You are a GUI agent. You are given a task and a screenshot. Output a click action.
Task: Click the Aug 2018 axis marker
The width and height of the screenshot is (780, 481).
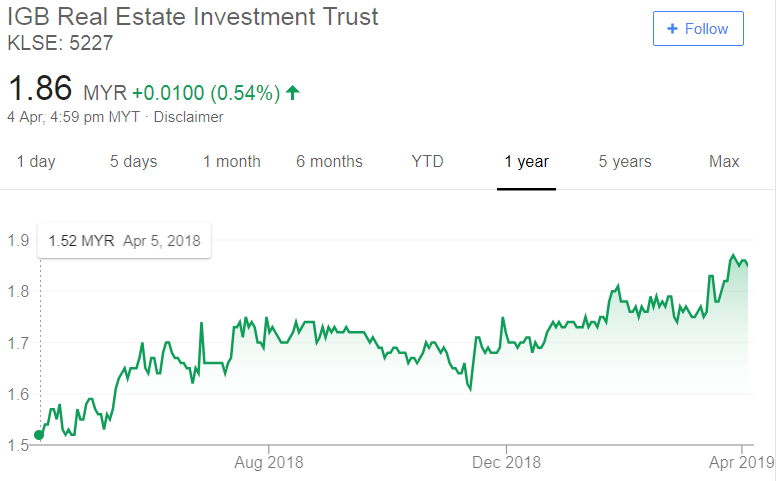[x=269, y=462]
